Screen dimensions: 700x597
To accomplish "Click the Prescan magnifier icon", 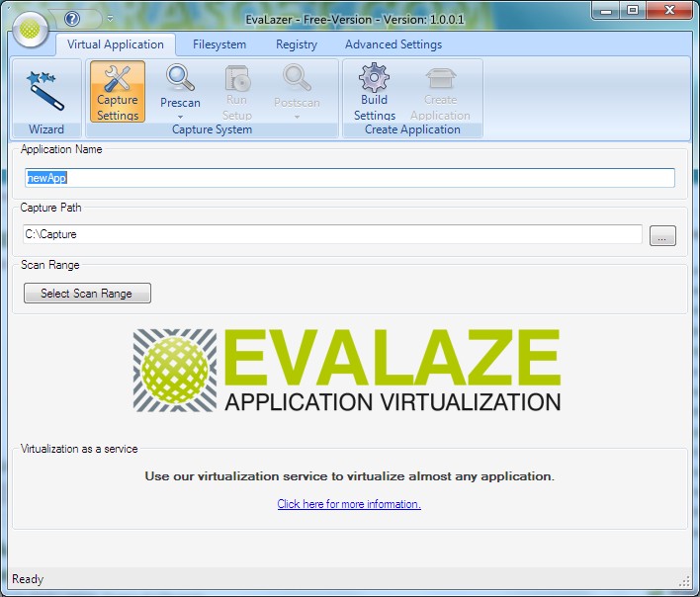I will pyautogui.click(x=180, y=78).
